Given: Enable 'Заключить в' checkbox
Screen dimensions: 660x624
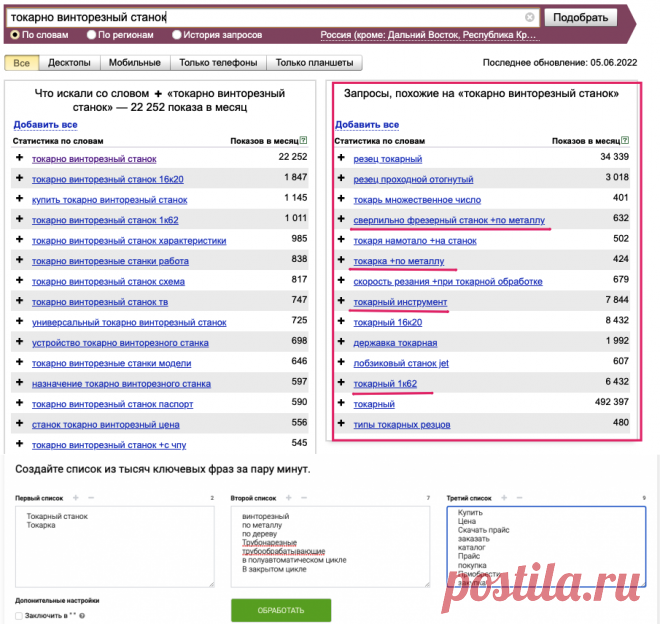Looking at the screenshot, I should click(19, 616).
